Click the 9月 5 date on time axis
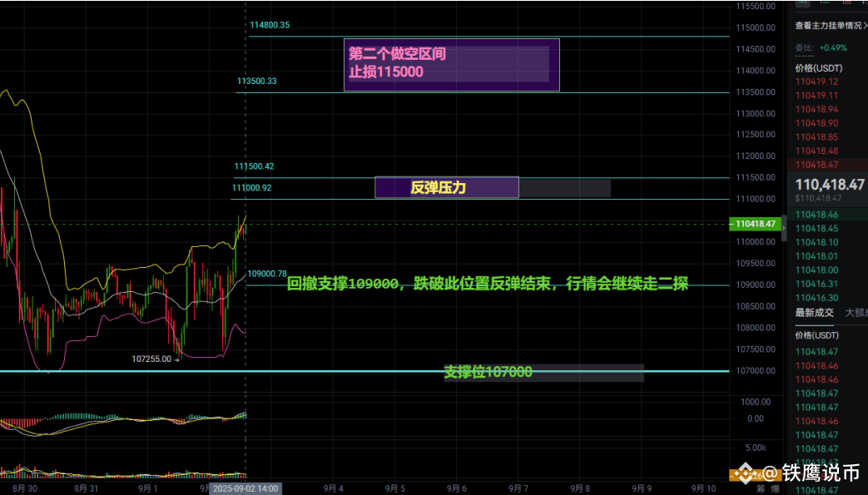The image size is (868, 495). click(395, 488)
